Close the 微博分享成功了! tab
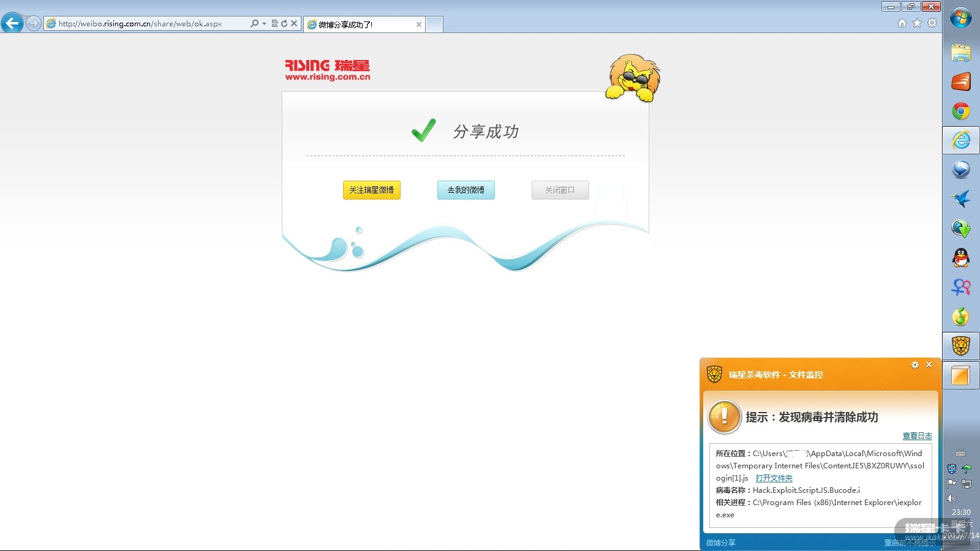This screenshot has width=980, height=551. point(419,24)
